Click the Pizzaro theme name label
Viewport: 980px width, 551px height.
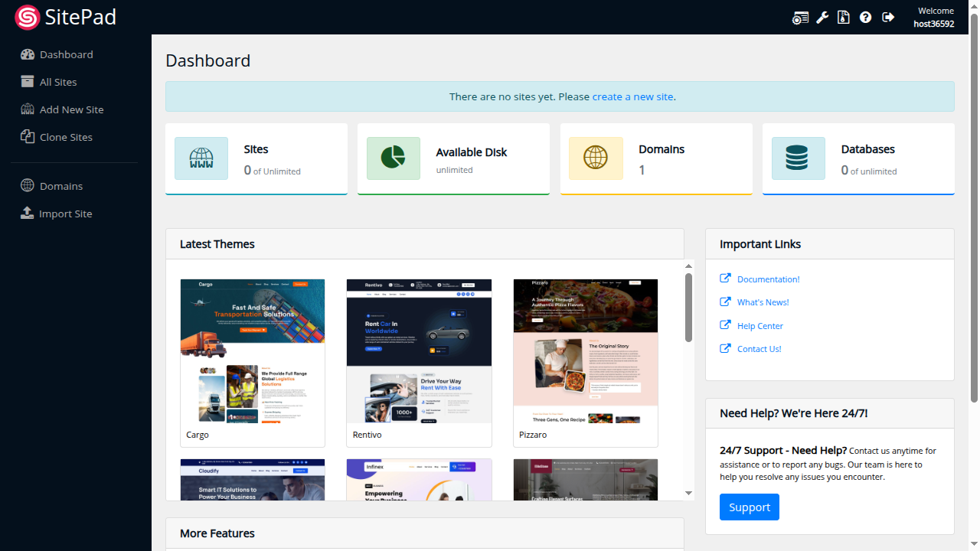click(x=533, y=435)
